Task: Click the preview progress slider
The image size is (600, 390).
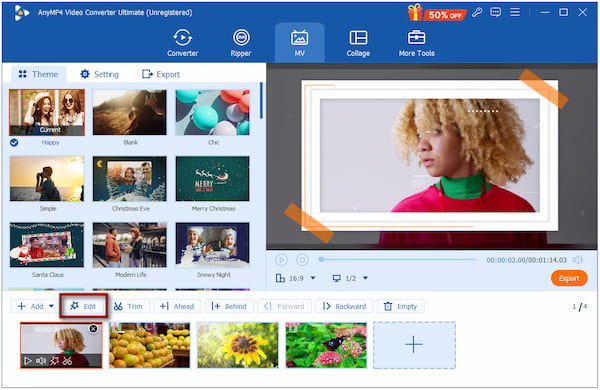Action: 397,259
